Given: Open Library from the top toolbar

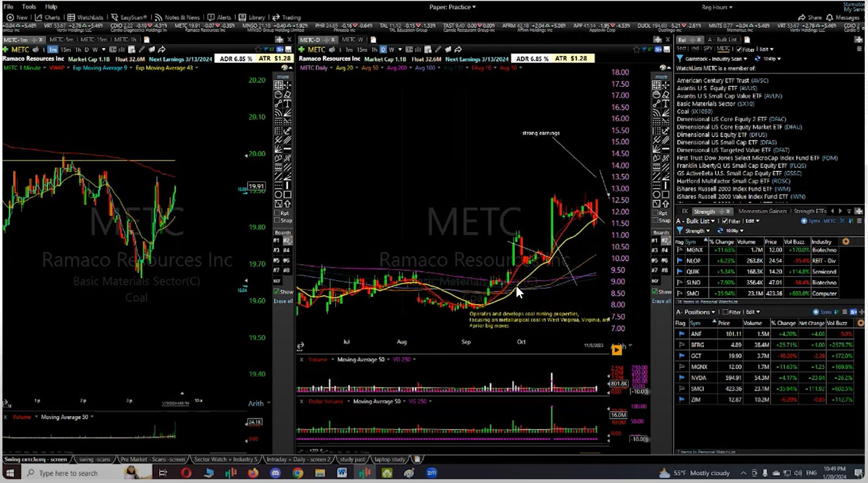Looking at the screenshot, I should click(x=252, y=17).
